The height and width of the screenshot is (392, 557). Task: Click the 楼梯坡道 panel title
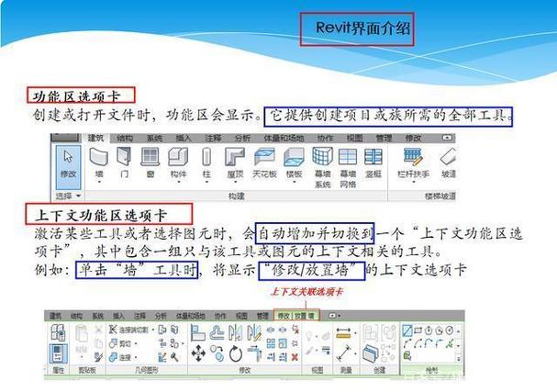coord(440,196)
